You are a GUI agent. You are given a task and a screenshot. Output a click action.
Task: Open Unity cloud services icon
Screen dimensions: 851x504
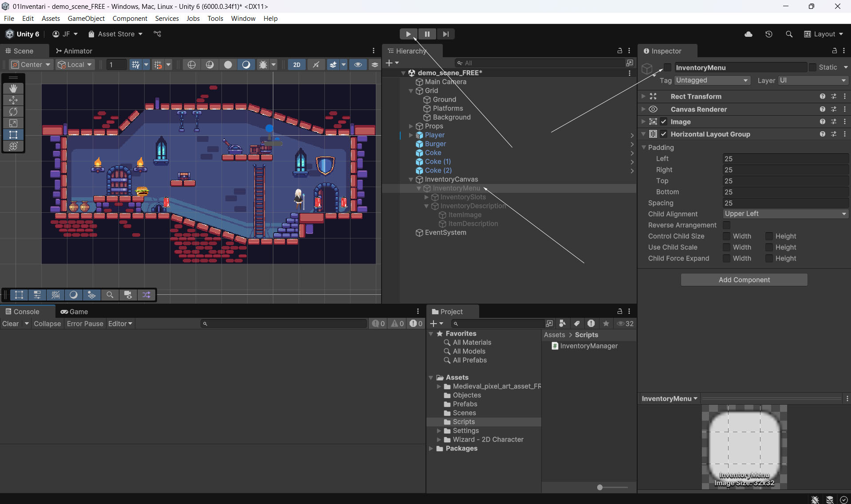[x=749, y=34]
